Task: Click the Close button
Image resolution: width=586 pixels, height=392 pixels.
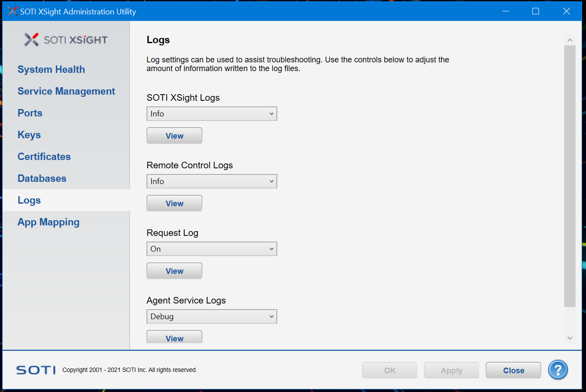Action: tap(514, 370)
